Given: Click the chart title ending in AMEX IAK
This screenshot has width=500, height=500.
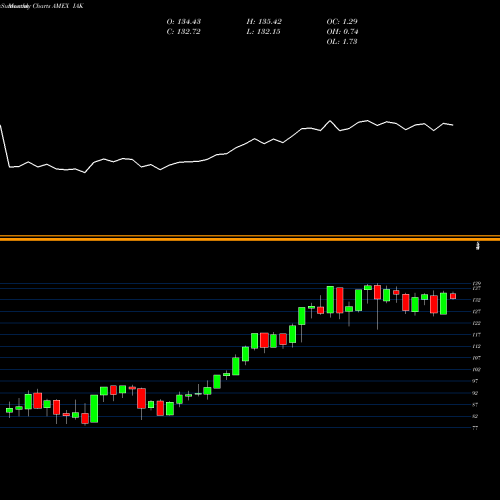Looking at the screenshot, I should click(42, 6).
